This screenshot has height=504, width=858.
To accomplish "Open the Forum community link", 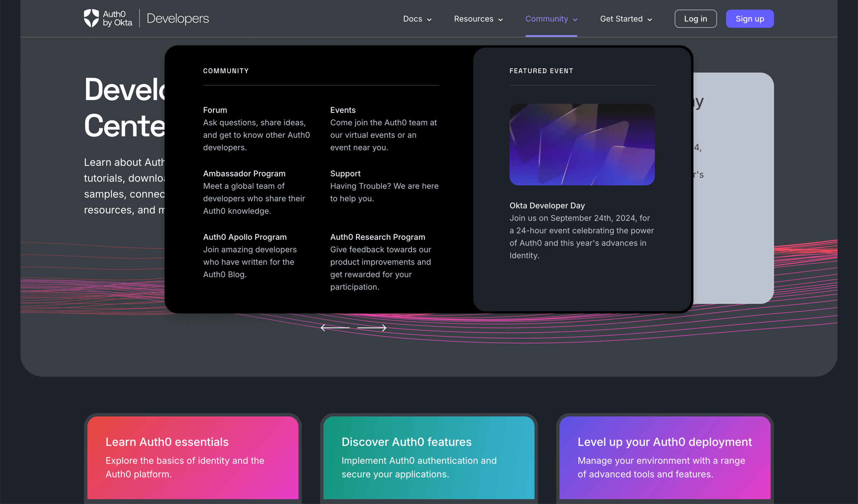I will [215, 110].
